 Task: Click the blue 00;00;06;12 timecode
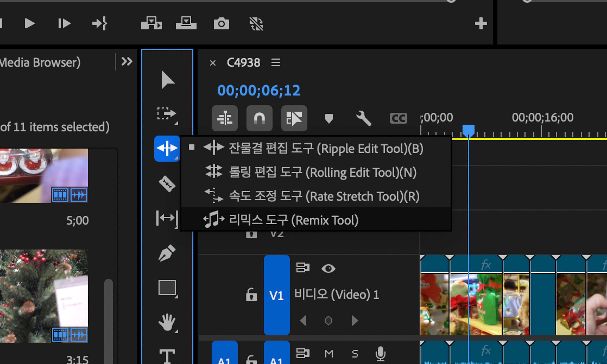[259, 91]
